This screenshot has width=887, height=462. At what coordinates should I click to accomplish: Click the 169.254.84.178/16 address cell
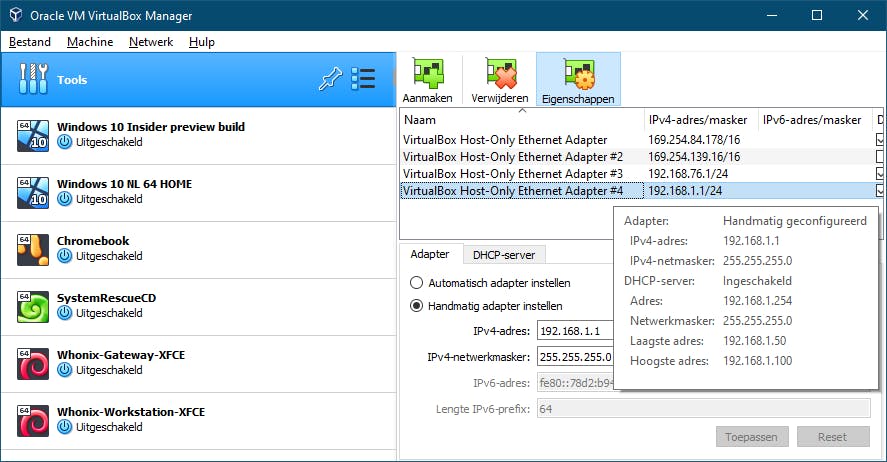tap(694, 140)
